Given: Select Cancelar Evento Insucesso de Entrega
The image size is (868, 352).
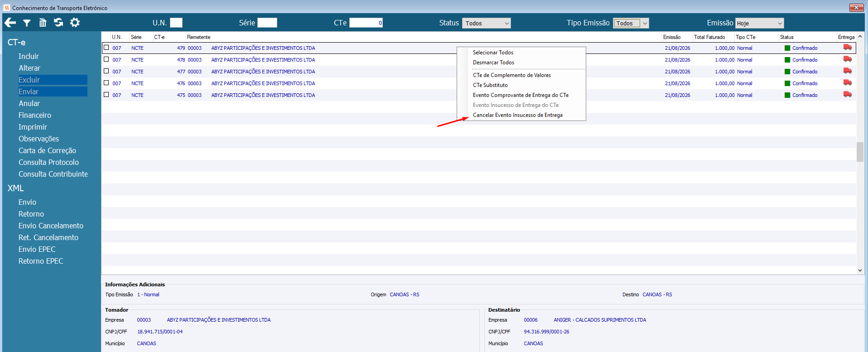Looking at the screenshot, I should coord(518,115).
